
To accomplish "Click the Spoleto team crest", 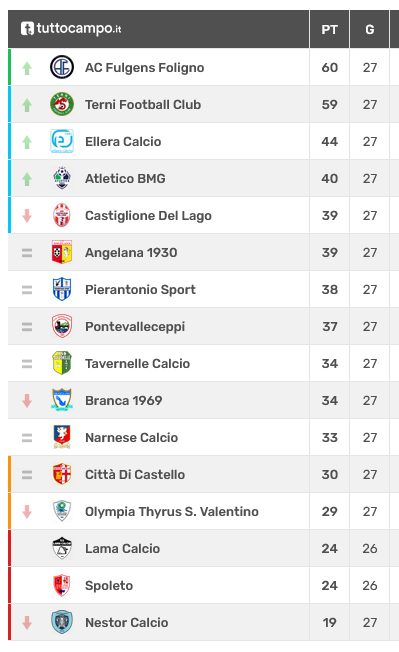I will coord(62,585).
